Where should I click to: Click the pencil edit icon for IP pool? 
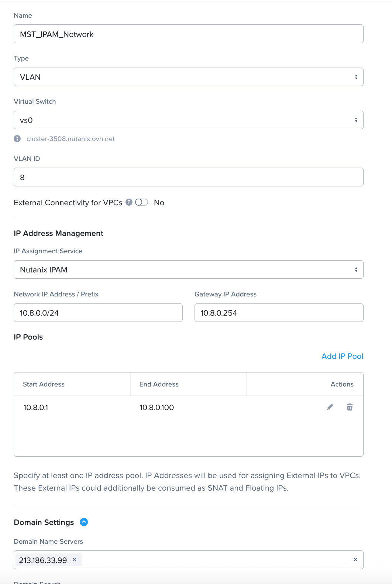click(x=330, y=407)
